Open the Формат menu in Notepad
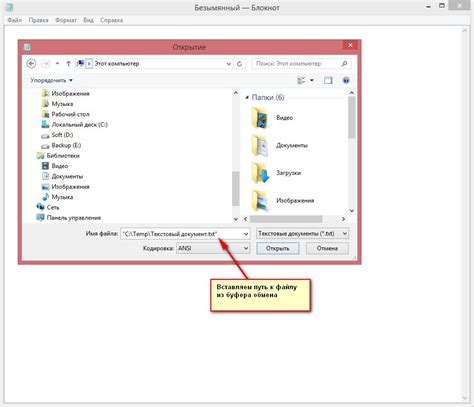Image resolution: width=474 pixels, height=407 pixels. [66, 20]
